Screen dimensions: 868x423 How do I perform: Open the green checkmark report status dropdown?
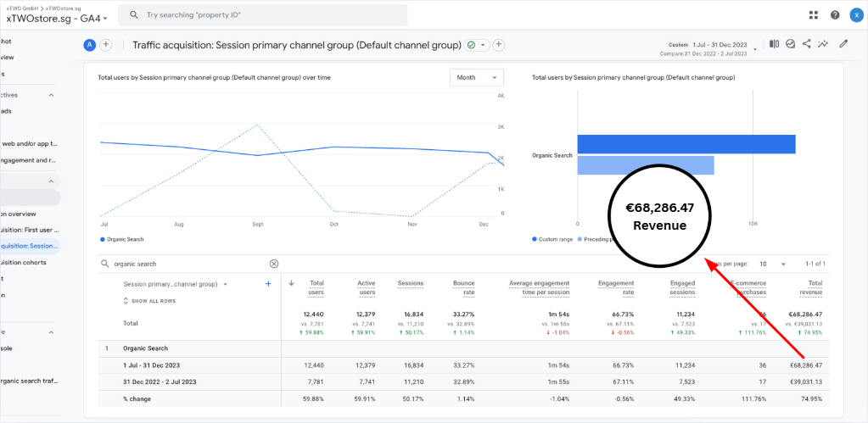tap(477, 45)
